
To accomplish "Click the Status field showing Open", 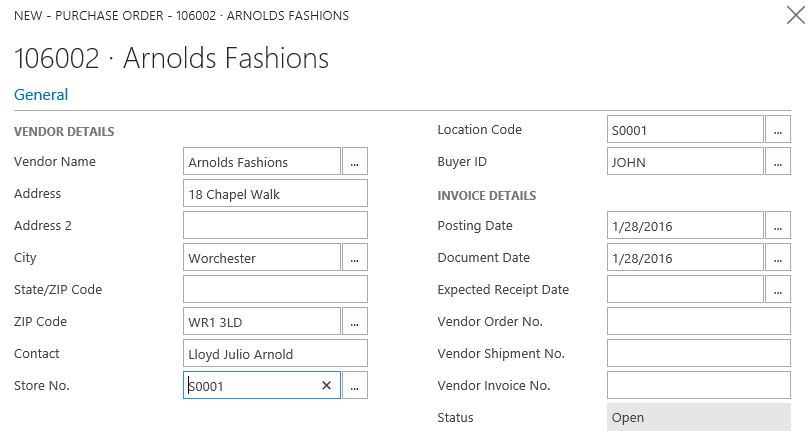I will pos(698,417).
